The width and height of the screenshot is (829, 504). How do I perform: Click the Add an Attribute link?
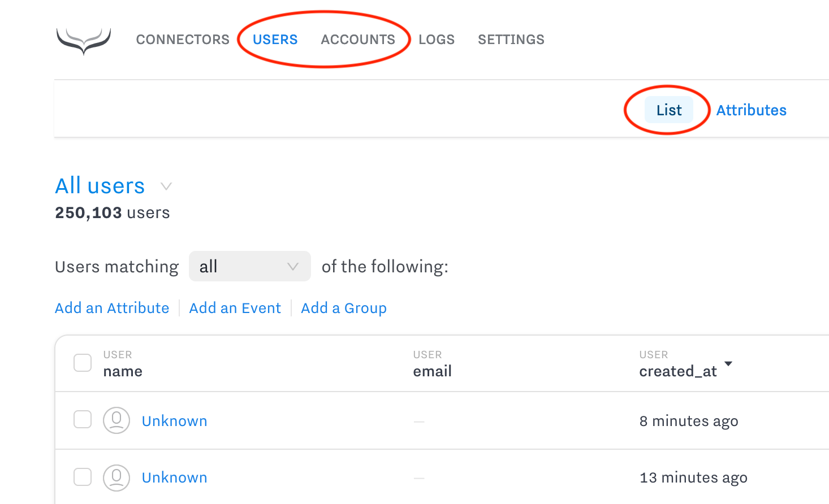(x=112, y=308)
